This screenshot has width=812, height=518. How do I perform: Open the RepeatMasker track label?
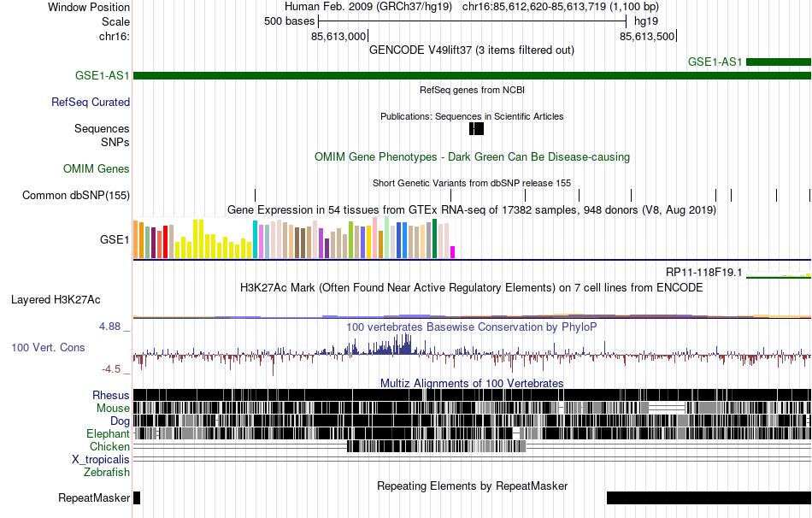click(94, 497)
